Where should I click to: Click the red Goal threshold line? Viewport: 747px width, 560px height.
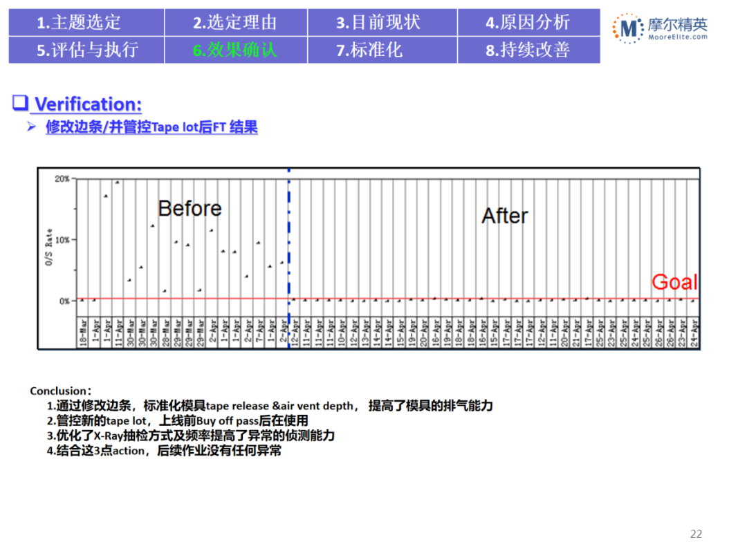[388, 299]
